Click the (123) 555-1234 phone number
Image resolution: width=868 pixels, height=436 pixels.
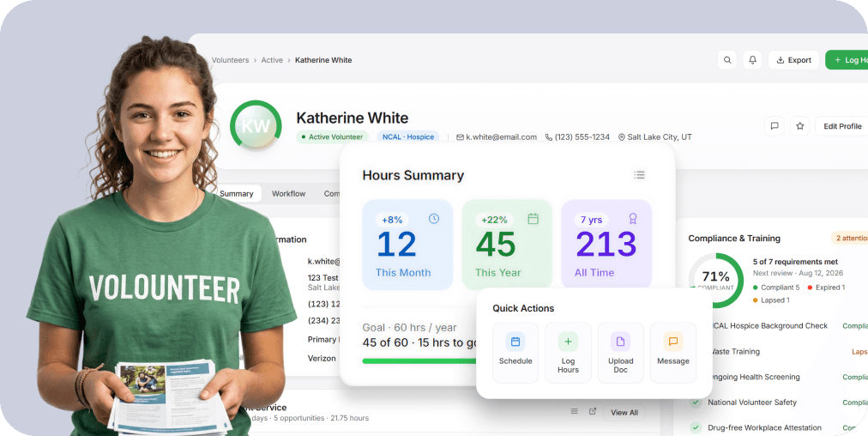577,136
